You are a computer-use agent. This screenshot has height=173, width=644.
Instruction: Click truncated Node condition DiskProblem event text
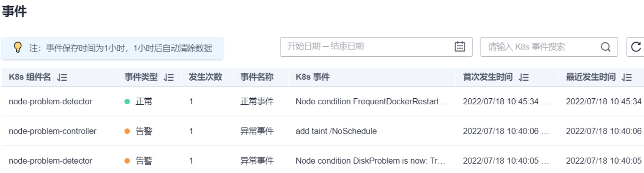pos(370,161)
